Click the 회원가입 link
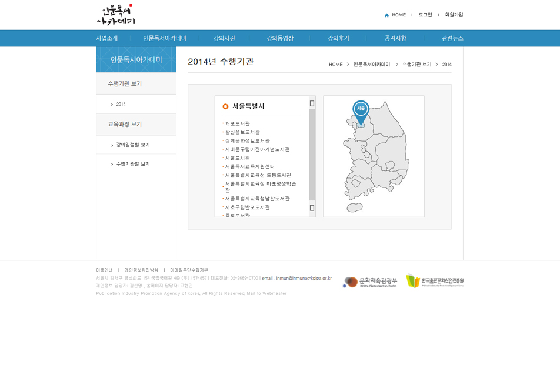 pos(454,15)
